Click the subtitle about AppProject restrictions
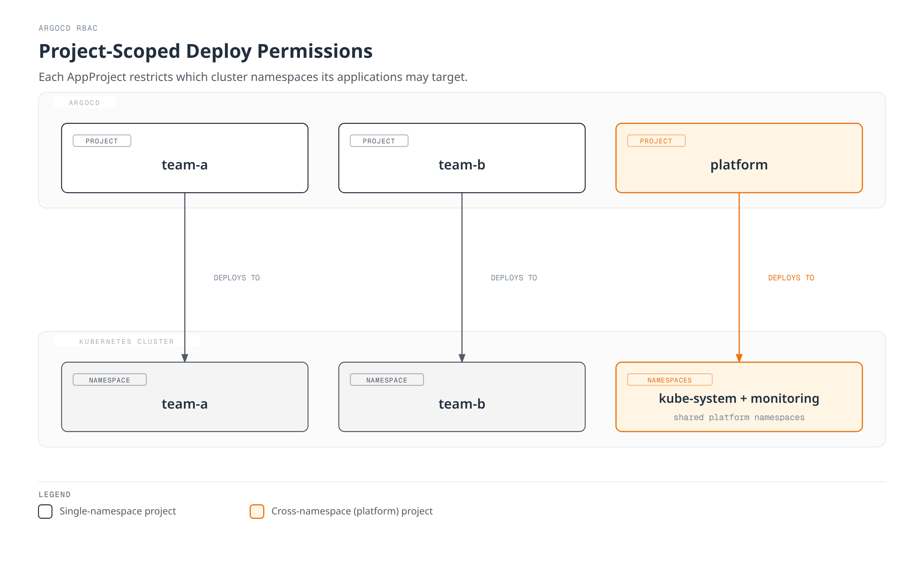 [253, 77]
